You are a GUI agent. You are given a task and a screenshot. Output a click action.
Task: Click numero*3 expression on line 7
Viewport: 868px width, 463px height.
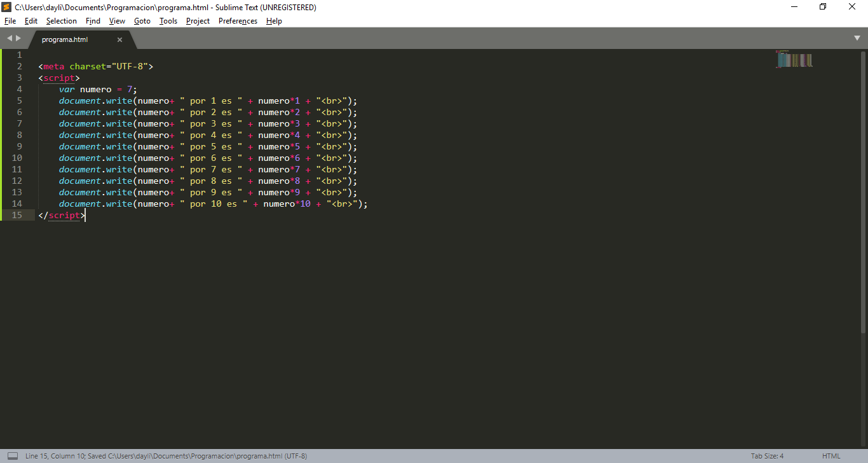[279, 123]
